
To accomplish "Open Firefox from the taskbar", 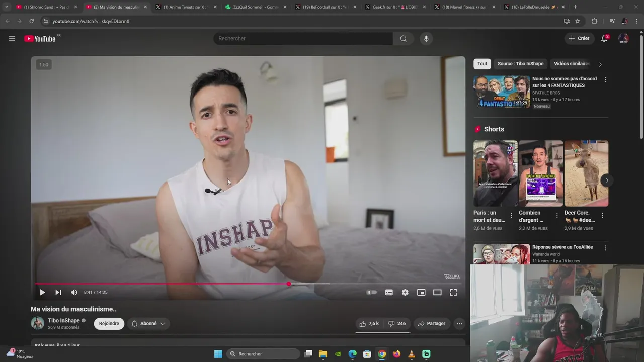I will (397, 354).
